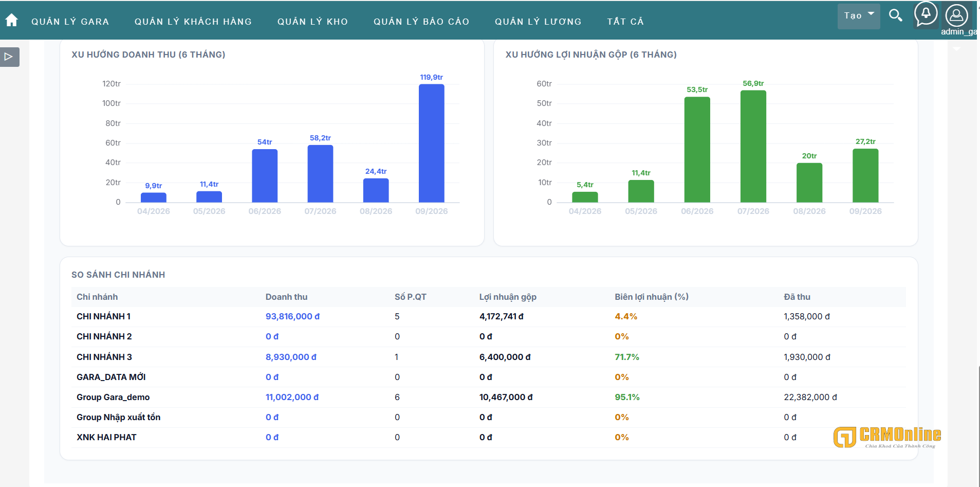The width and height of the screenshot is (980, 487).
Task: Click the 71.7% profit margin value
Action: (627, 357)
